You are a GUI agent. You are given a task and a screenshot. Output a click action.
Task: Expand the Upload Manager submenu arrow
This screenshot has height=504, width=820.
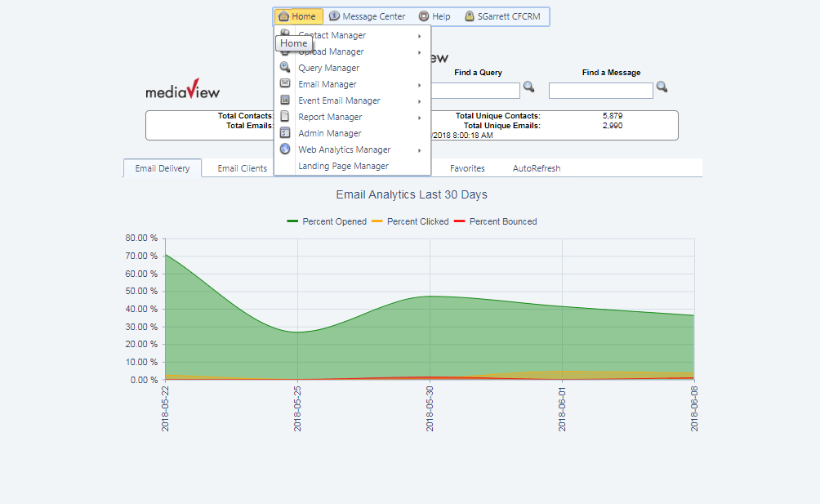tap(420, 52)
